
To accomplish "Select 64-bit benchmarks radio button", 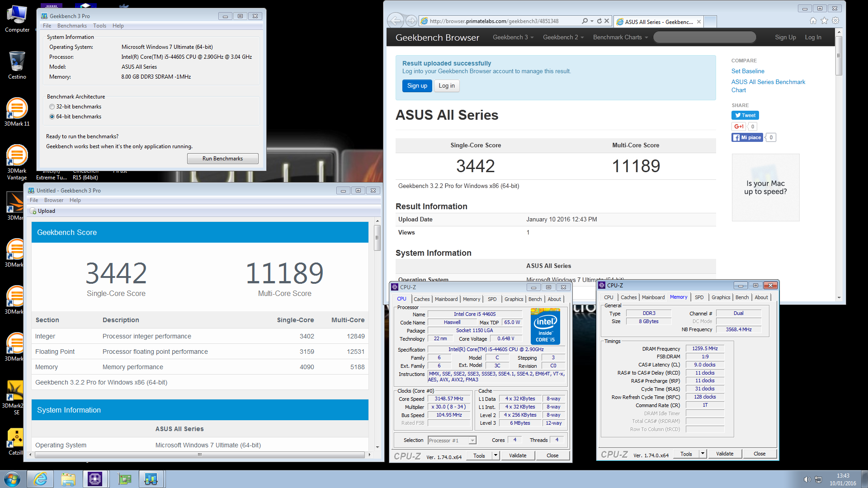I will click(x=52, y=117).
